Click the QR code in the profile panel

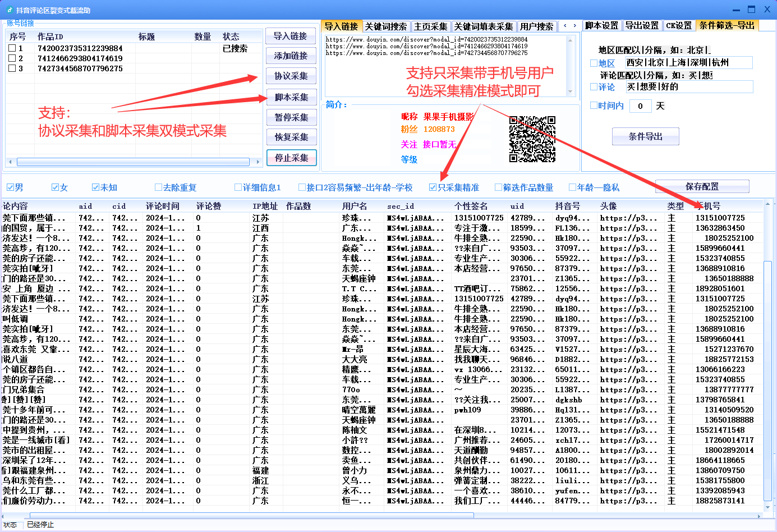532,138
